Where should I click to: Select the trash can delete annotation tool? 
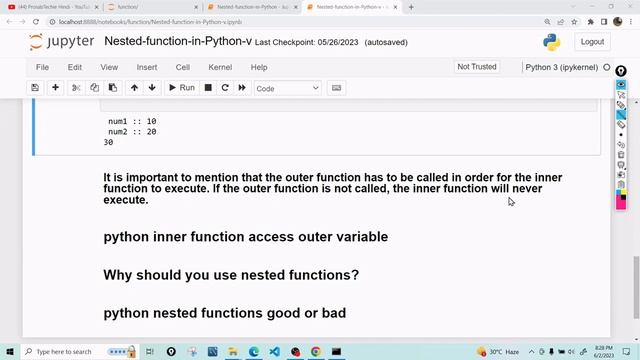coord(621,155)
